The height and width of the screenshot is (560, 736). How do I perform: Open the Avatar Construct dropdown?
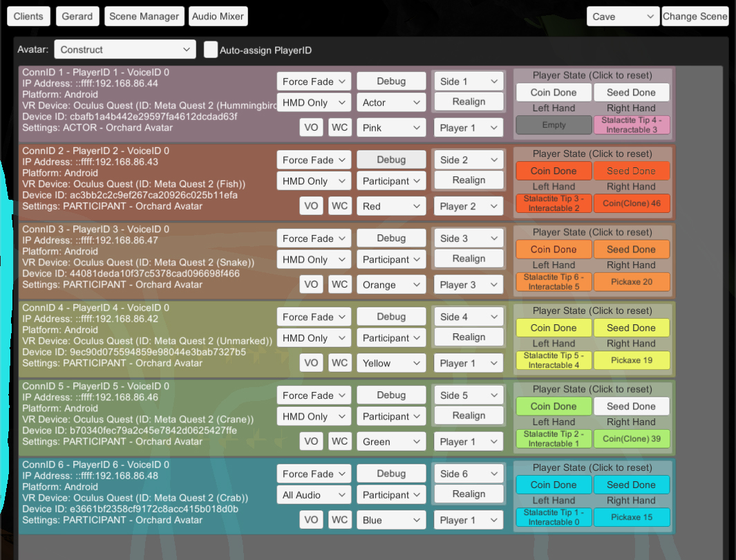(x=125, y=49)
